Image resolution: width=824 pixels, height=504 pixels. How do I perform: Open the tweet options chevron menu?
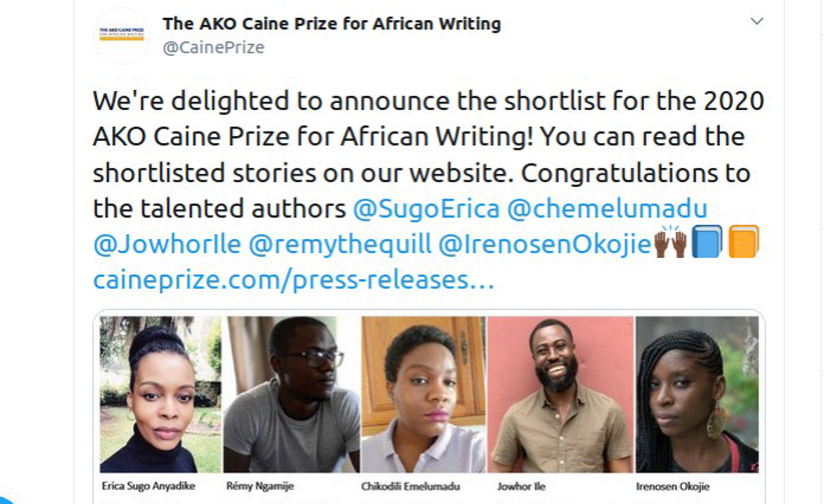pos(757,21)
